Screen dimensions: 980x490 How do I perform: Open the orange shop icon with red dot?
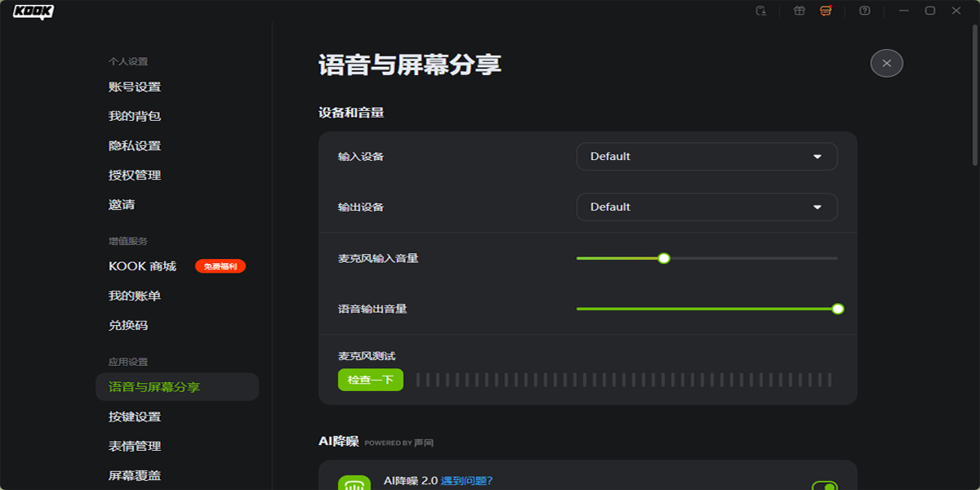tap(826, 11)
